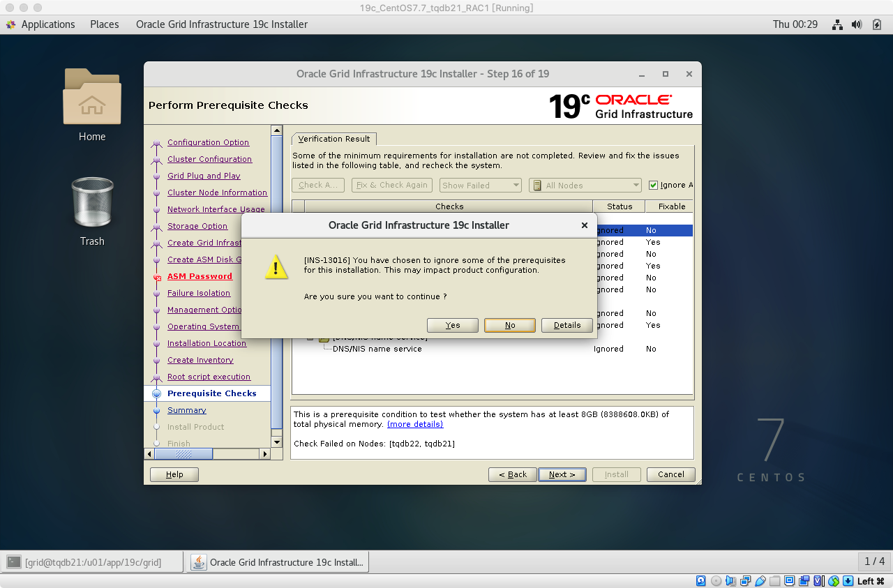Select the DNS/NIS name service row
This screenshot has width=893, height=588.
click(x=492, y=349)
